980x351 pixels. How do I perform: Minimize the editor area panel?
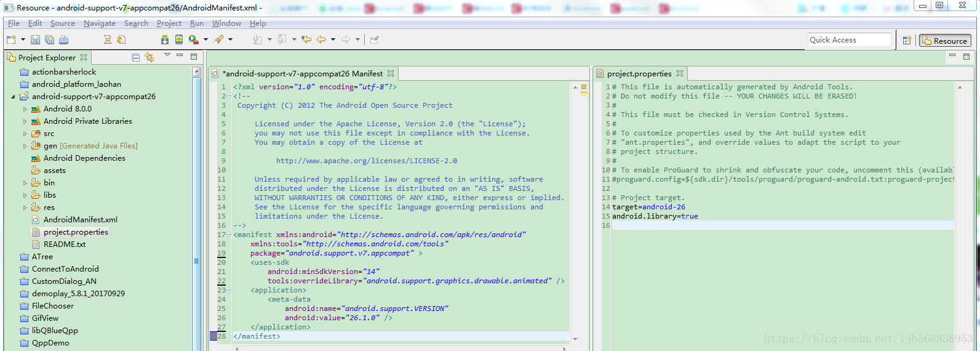tap(952, 56)
